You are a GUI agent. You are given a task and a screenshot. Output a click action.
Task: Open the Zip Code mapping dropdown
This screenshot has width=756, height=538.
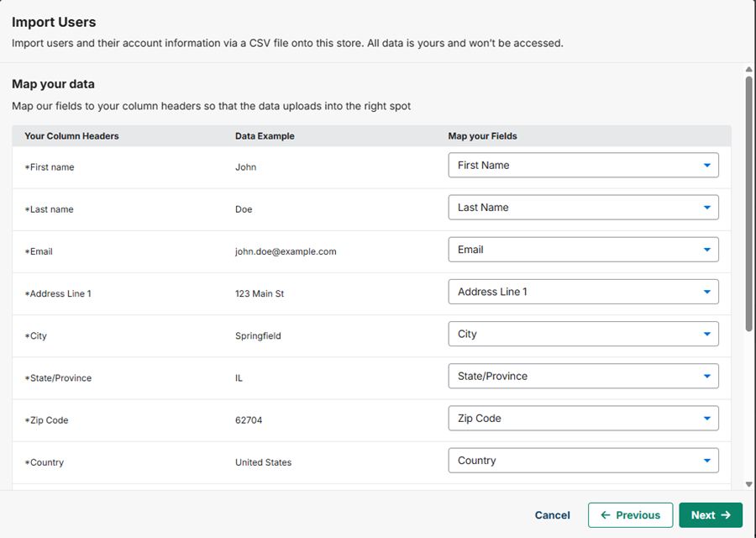[584, 419]
